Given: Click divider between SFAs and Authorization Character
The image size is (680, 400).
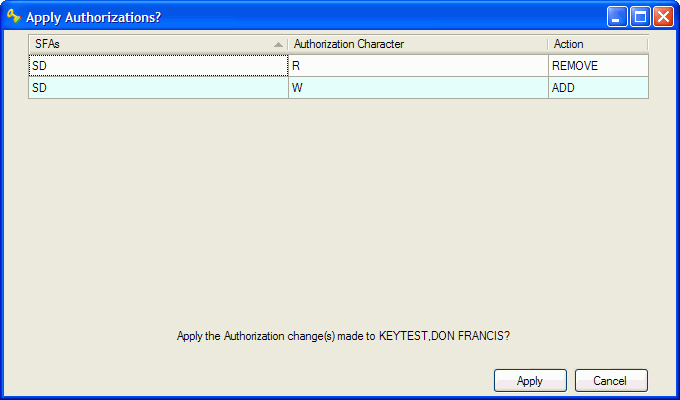Looking at the screenshot, I should coord(288,44).
